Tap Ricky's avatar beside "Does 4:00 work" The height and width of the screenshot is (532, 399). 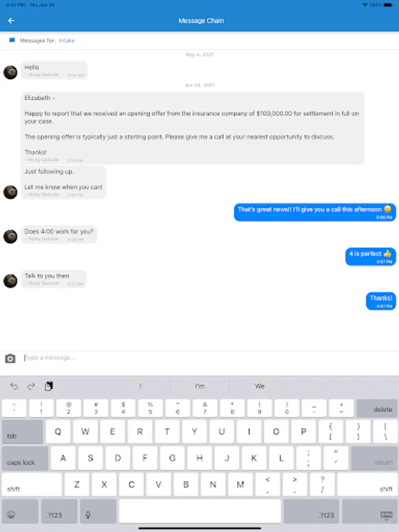(x=10, y=236)
